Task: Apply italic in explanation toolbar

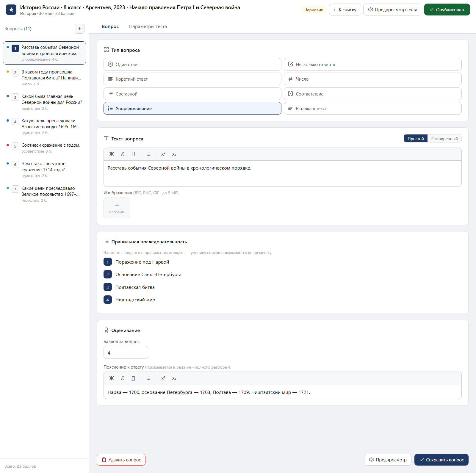Action: point(122,378)
